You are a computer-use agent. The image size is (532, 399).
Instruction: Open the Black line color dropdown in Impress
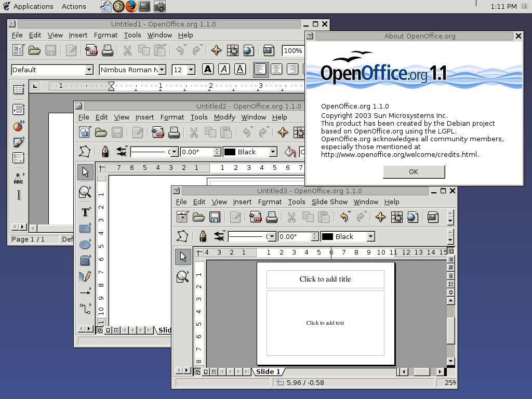tap(370, 237)
